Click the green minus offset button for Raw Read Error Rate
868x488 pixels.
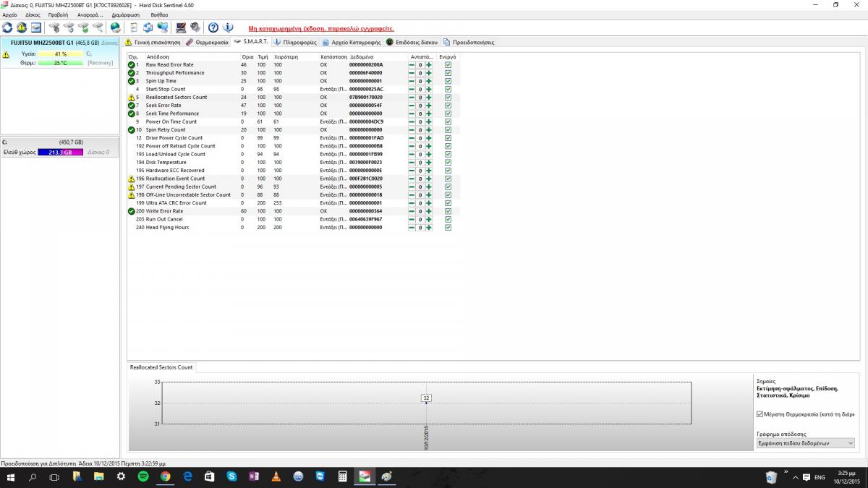tap(412, 65)
